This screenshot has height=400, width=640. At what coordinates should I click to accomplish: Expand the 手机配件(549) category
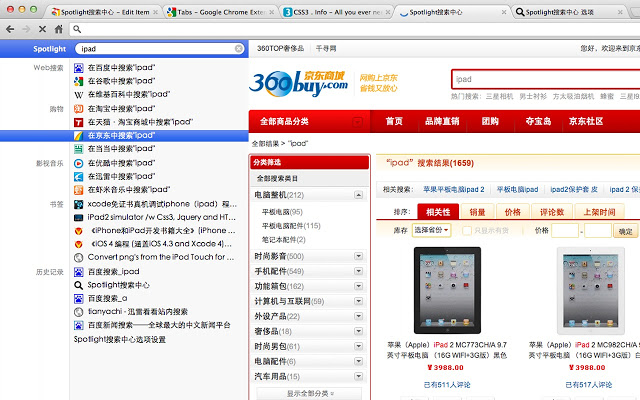(x=358, y=271)
